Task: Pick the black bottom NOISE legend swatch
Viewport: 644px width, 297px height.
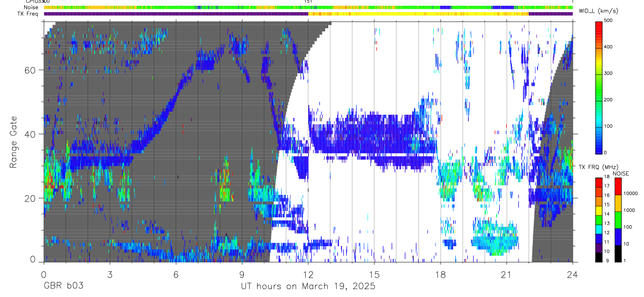Action: click(618, 253)
